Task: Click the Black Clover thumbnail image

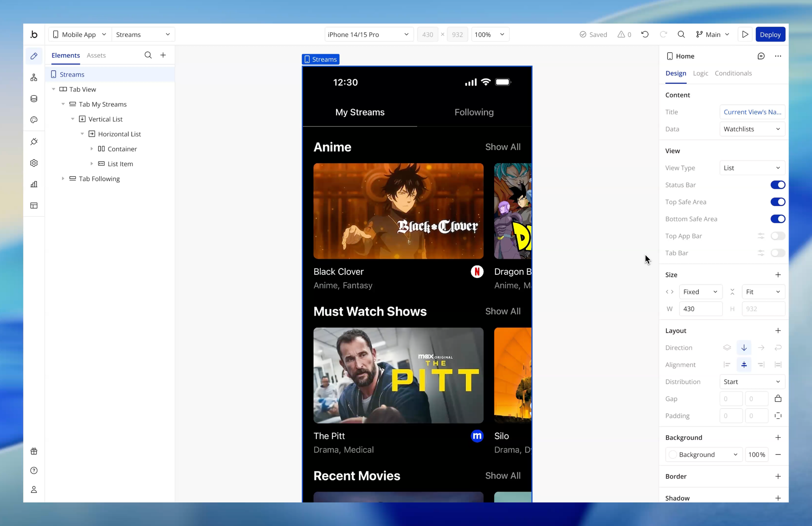Action: 398,211
